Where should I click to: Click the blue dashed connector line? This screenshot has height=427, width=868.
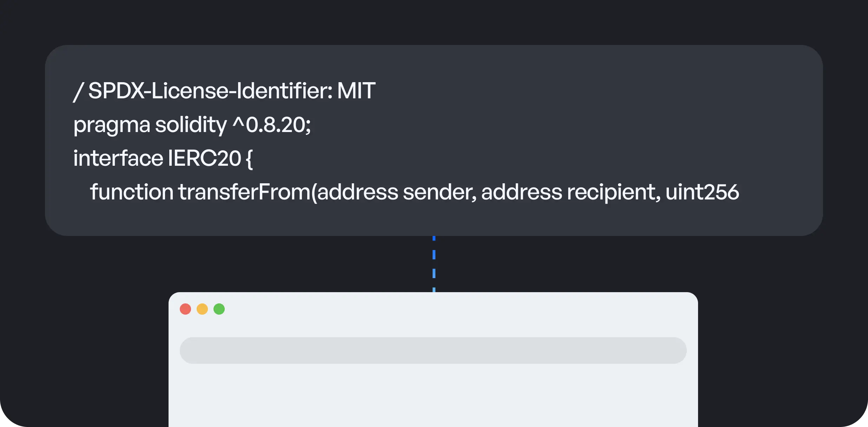point(434,264)
